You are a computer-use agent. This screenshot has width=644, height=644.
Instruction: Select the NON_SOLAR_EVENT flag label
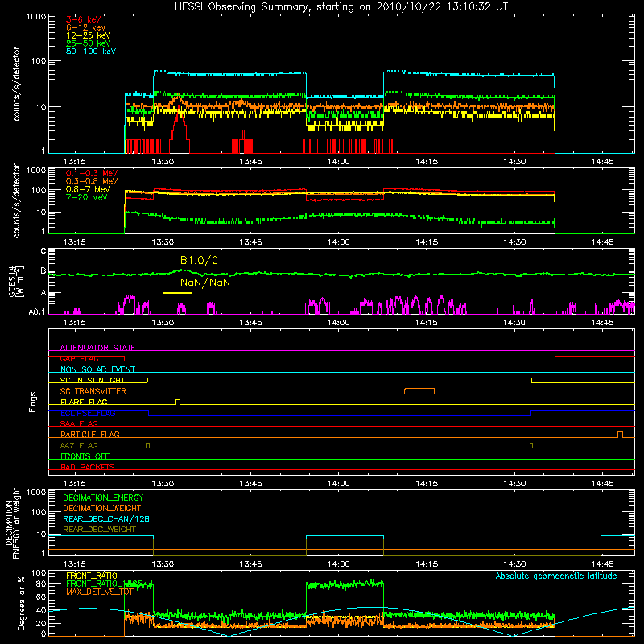(x=97, y=369)
